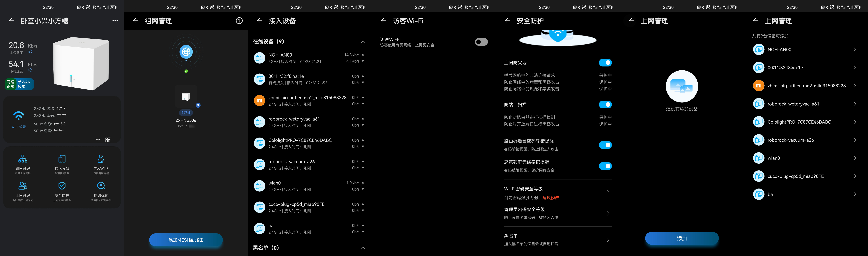This screenshot has width=868, height=256.
Task: Add zhimi-airpurifier via its chevron
Action: click(855, 86)
